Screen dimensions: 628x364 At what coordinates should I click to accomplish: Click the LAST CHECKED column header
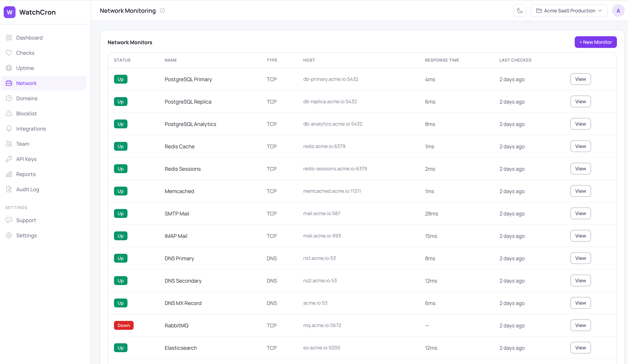click(x=515, y=60)
